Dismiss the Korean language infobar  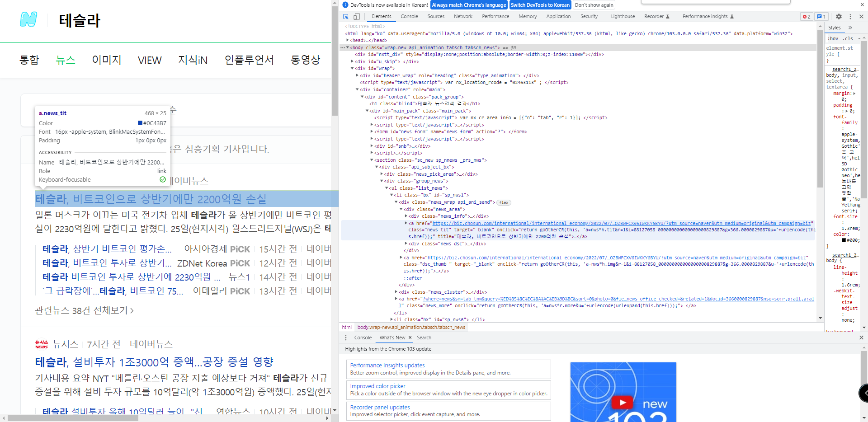[862, 5]
